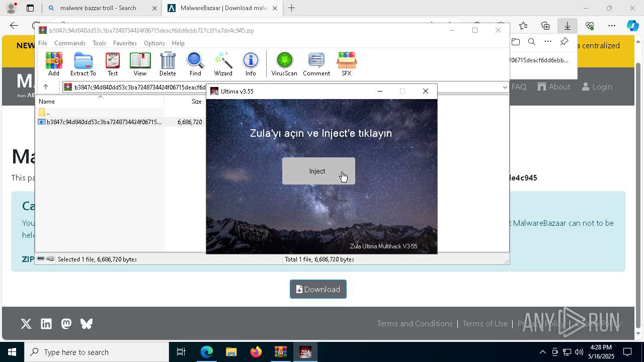The width and height of the screenshot is (644, 362).
Task: Go up one folder in WinRAR
Action: (46, 87)
